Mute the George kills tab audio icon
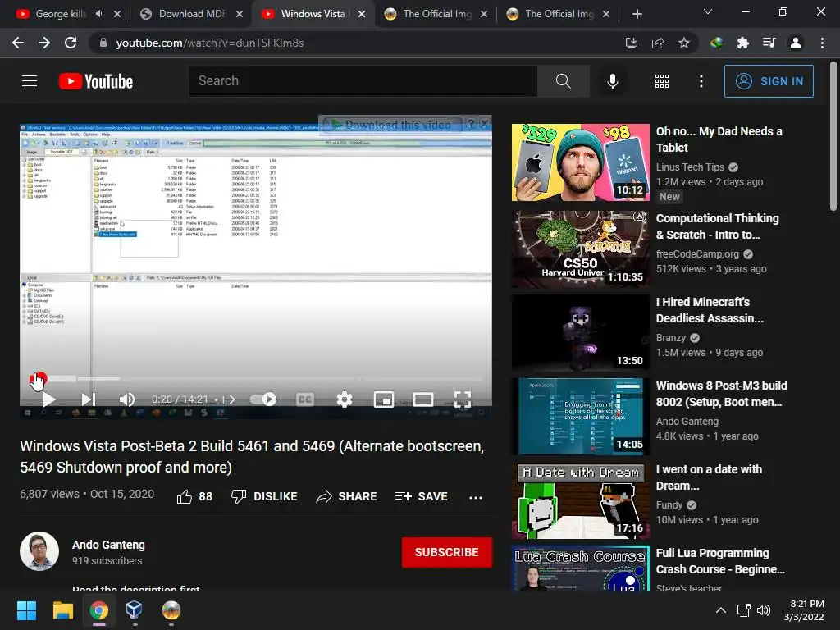 (99, 14)
